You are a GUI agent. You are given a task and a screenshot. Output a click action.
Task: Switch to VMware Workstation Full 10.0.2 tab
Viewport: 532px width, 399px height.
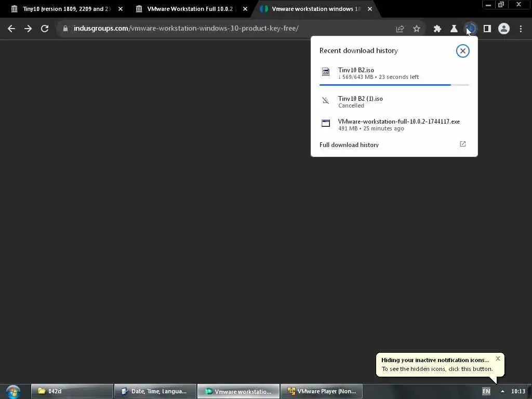[190, 9]
